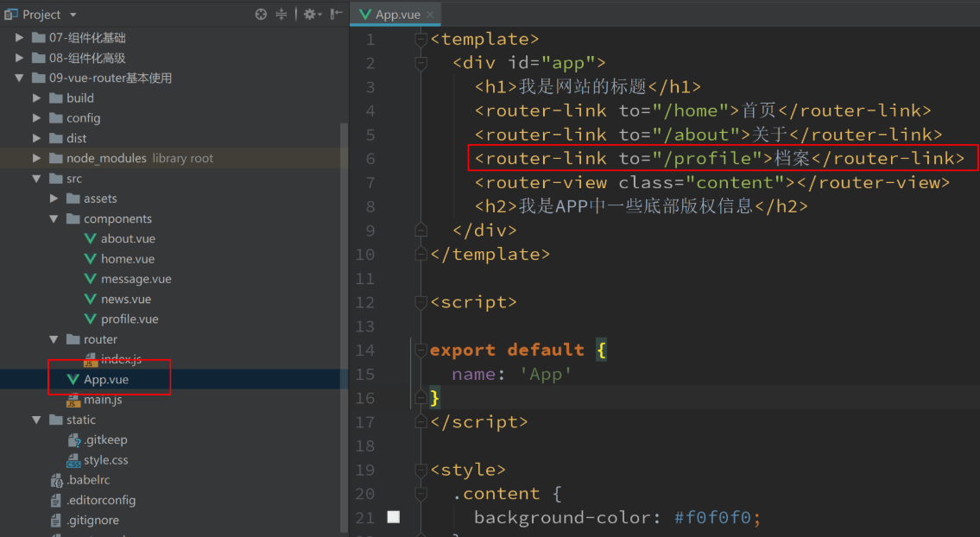Click the .gitkeep file icon
Image resolution: width=980 pixels, height=537 pixels.
coord(73,439)
